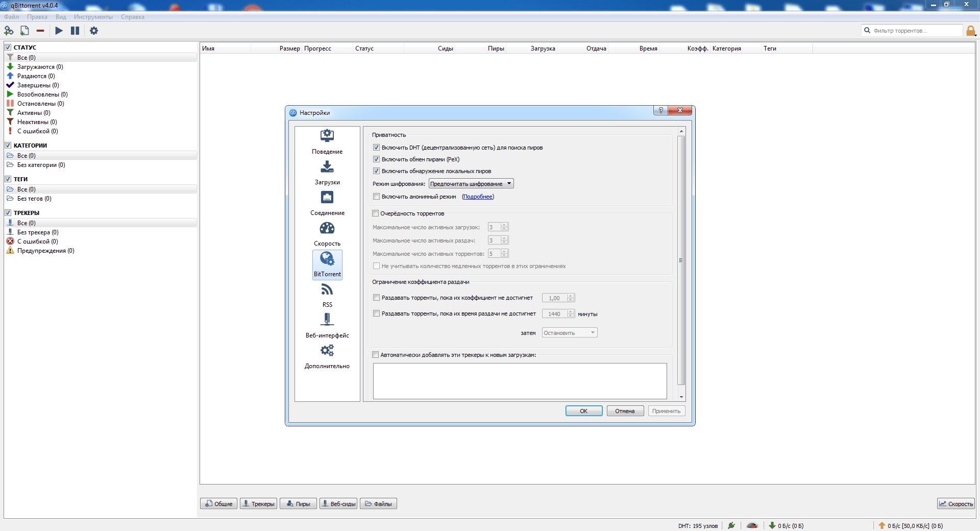
Task: Switch to Трекеры bottom tab
Action: 259,504
